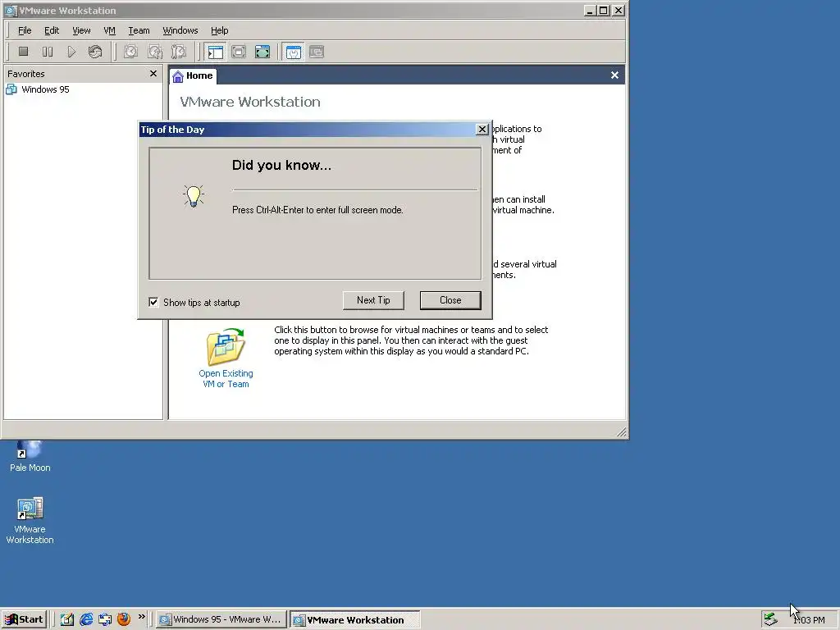
Task: Click the Pale Moon desktop shortcut
Action: 30,457
